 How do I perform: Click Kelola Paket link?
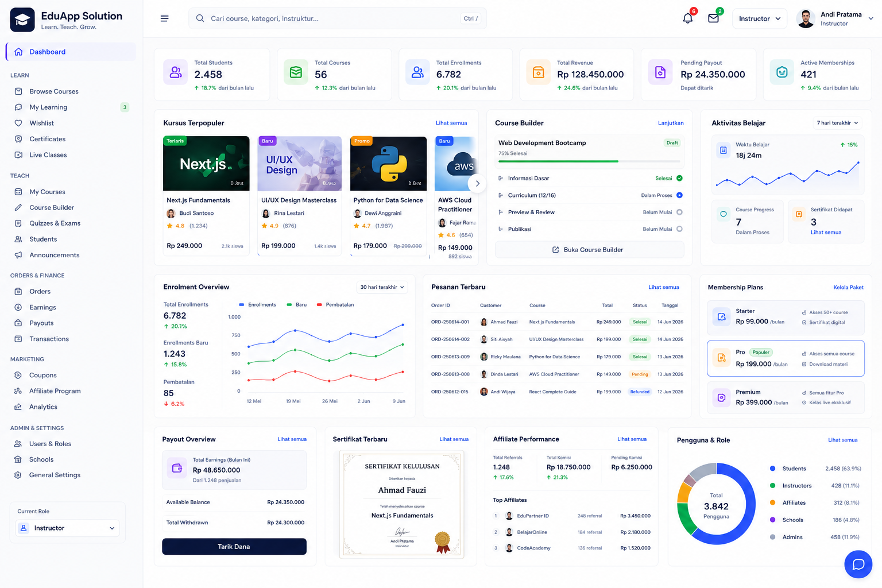click(x=848, y=287)
